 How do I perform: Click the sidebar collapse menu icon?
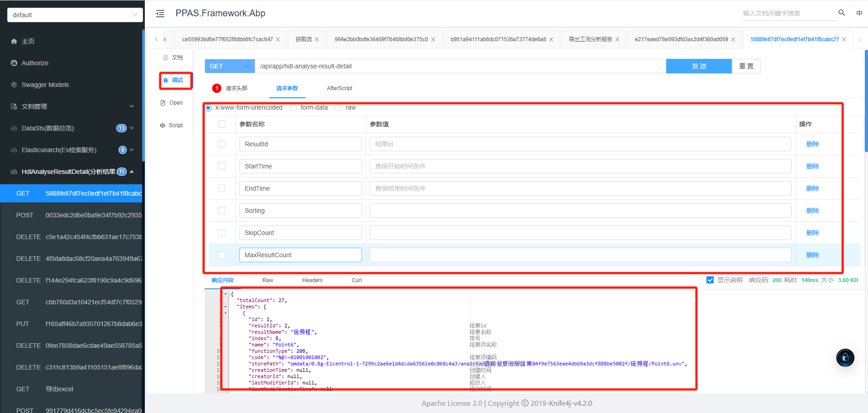pos(160,14)
